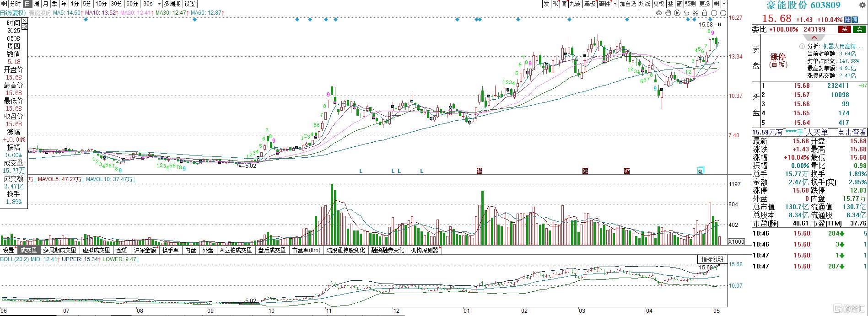Switch to 分时 intraday view
The width and height of the screenshot is (868, 316).
16,4
